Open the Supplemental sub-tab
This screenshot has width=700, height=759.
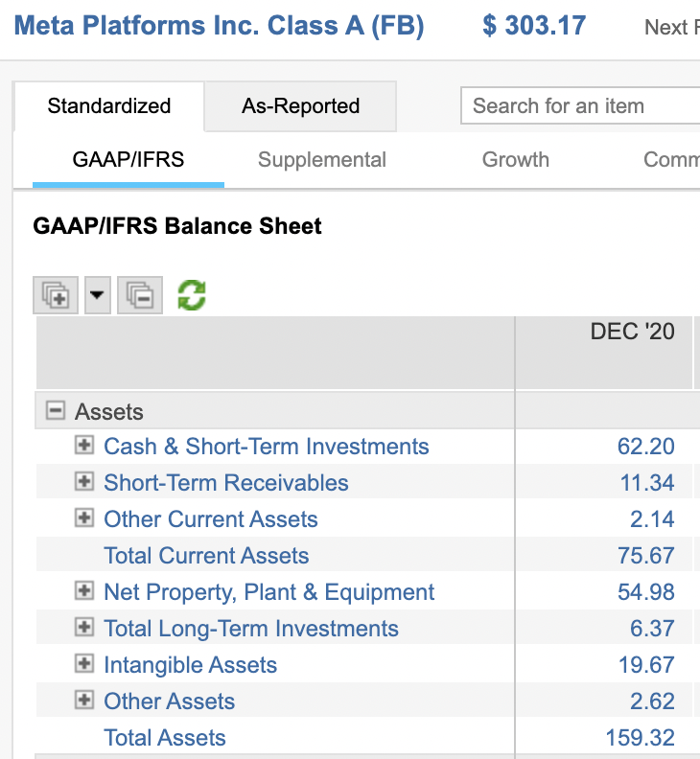pos(322,160)
